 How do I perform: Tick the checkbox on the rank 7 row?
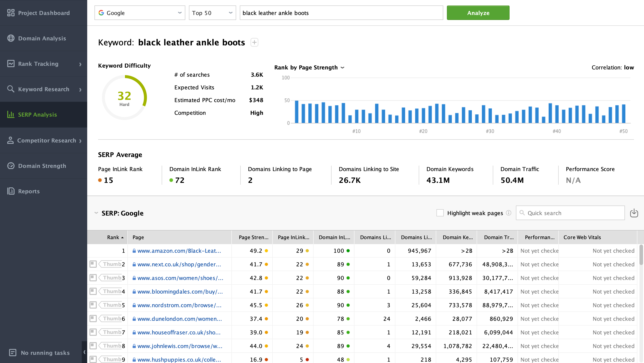pyautogui.click(x=93, y=332)
